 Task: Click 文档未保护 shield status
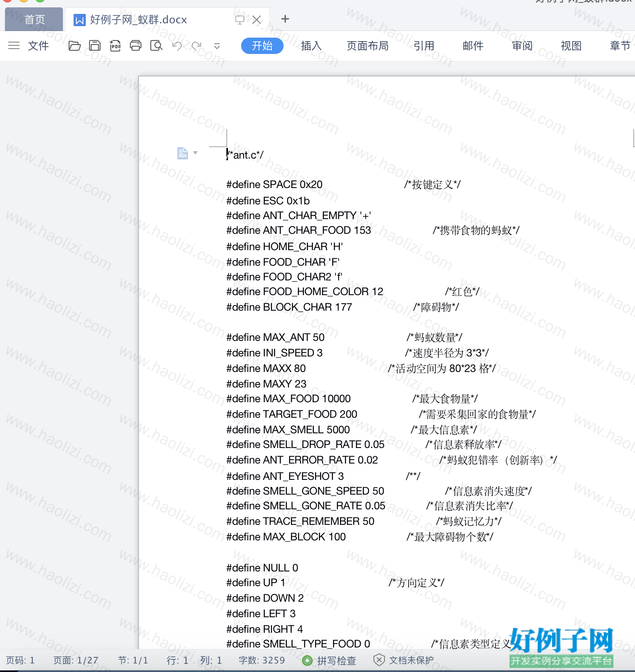(403, 660)
